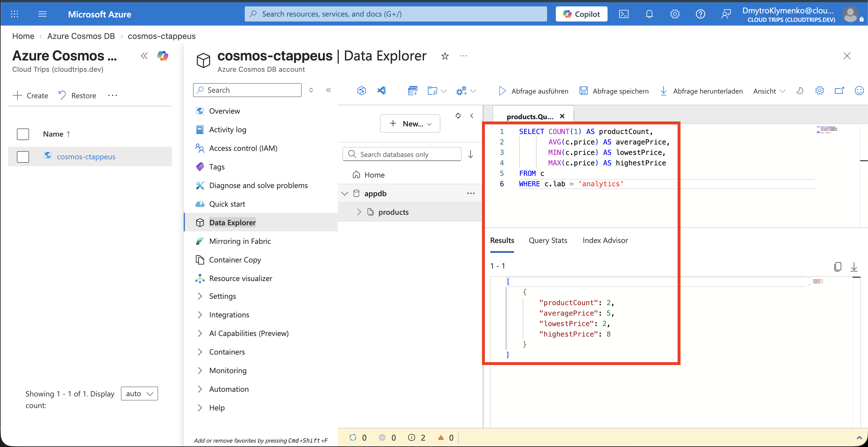Select the products.Qu... query tab

coord(530,117)
